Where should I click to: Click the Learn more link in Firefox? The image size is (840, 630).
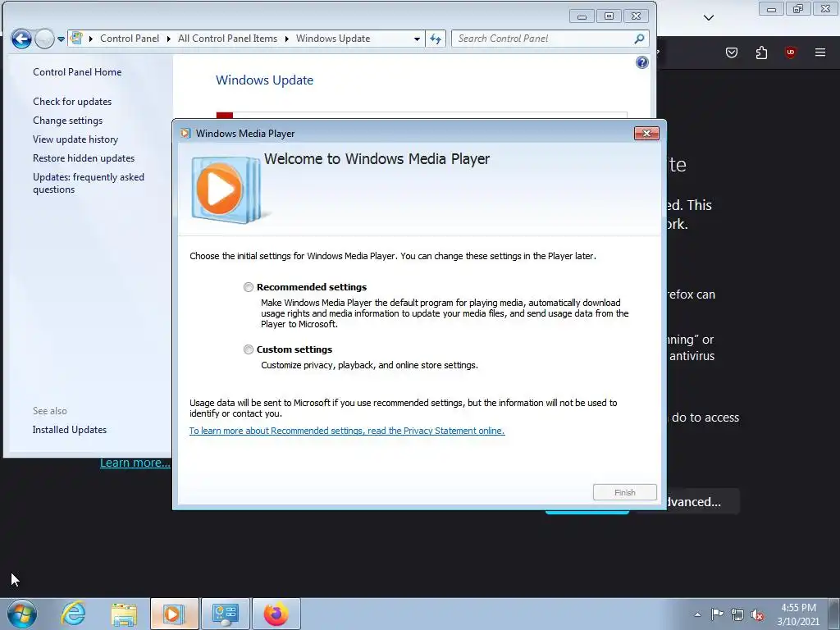135,463
